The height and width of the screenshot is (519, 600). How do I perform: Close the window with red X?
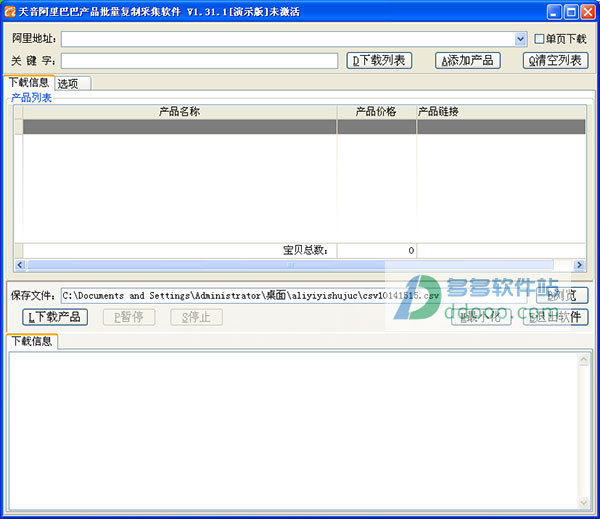(588, 12)
